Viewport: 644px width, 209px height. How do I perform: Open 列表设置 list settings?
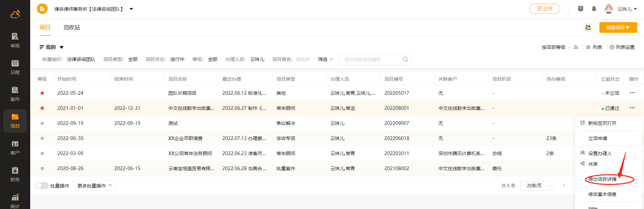click(x=622, y=47)
